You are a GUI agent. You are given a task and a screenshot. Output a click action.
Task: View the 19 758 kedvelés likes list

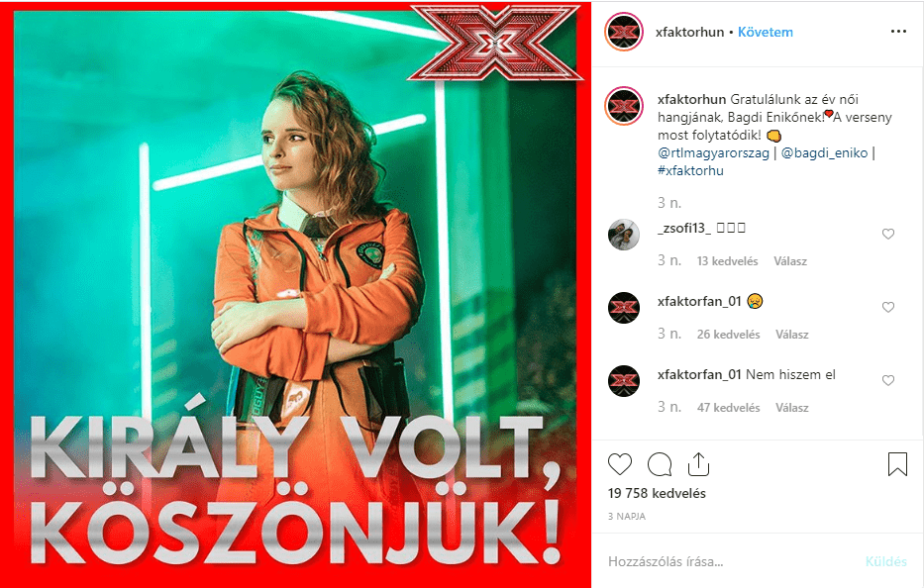click(657, 493)
